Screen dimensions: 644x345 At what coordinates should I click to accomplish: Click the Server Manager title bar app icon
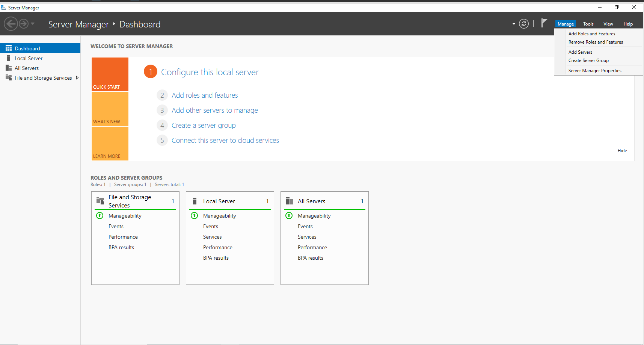point(3,8)
